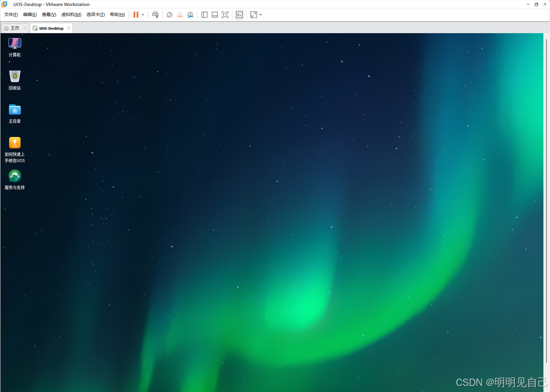Close the VMware Workstation window
The width and height of the screenshot is (550, 392).
point(545,4)
